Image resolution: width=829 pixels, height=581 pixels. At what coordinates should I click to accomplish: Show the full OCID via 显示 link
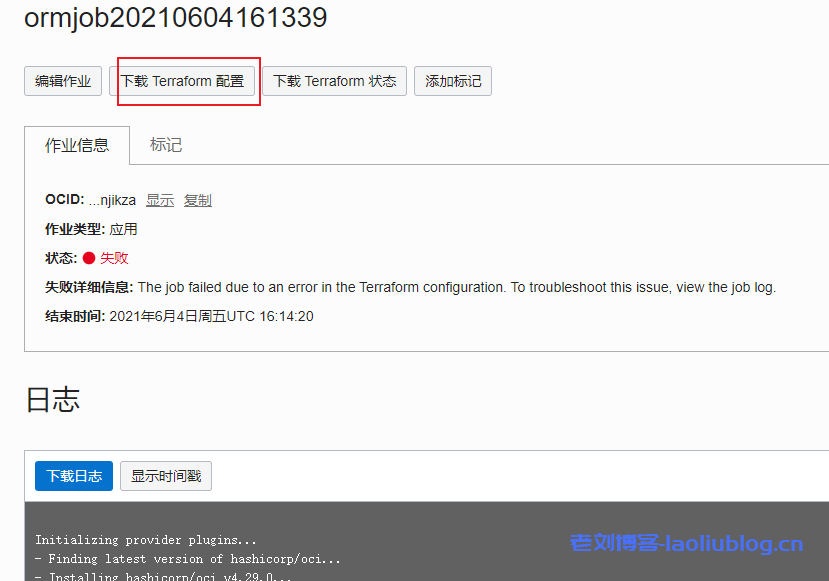(160, 200)
